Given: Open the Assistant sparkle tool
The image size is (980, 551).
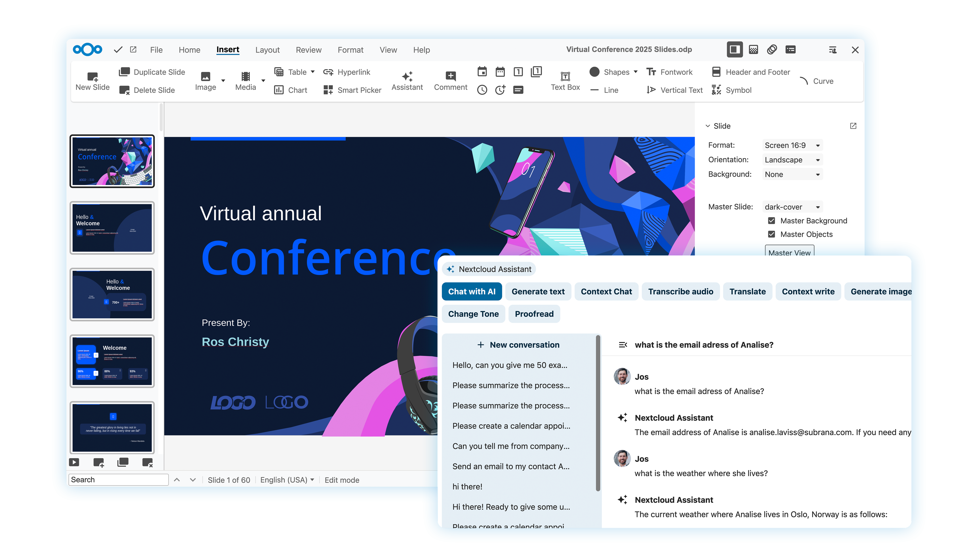Looking at the screenshot, I should (x=407, y=81).
